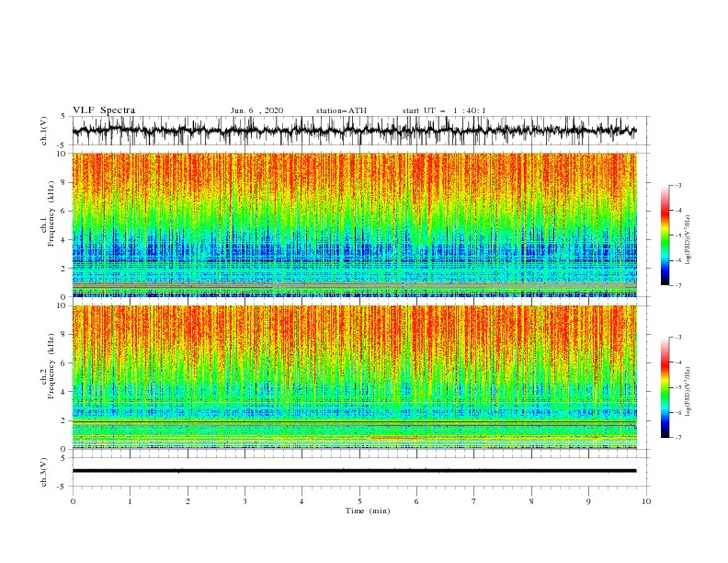Click time axis tick label "3"
The width and height of the screenshot is (728, 563).
(x=245, y=501)
